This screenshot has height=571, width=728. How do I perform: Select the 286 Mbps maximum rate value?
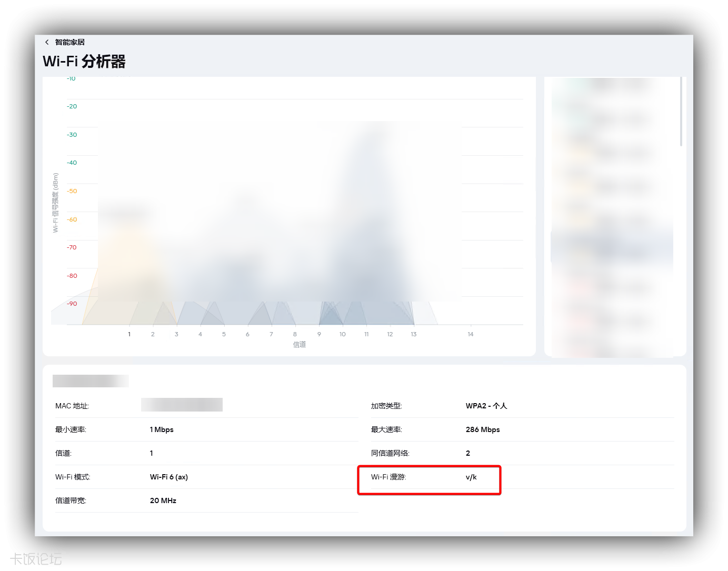pyautogui.click(x=483, y=429)
